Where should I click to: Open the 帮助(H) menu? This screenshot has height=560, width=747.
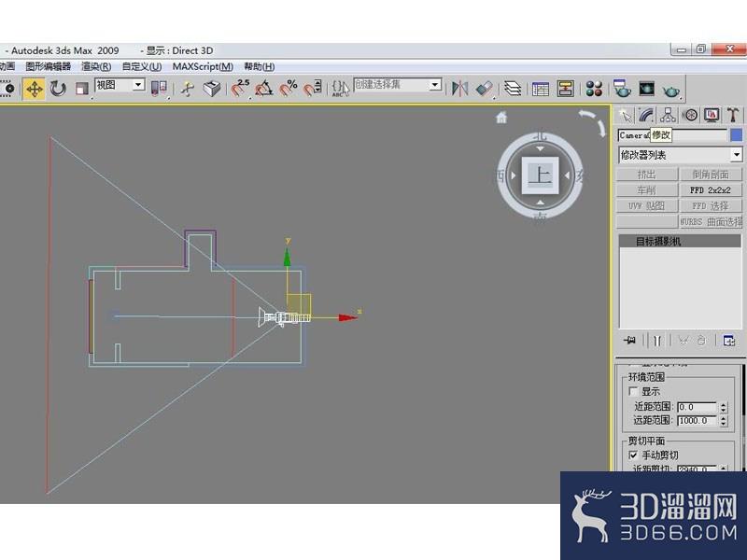coord(260,66)
